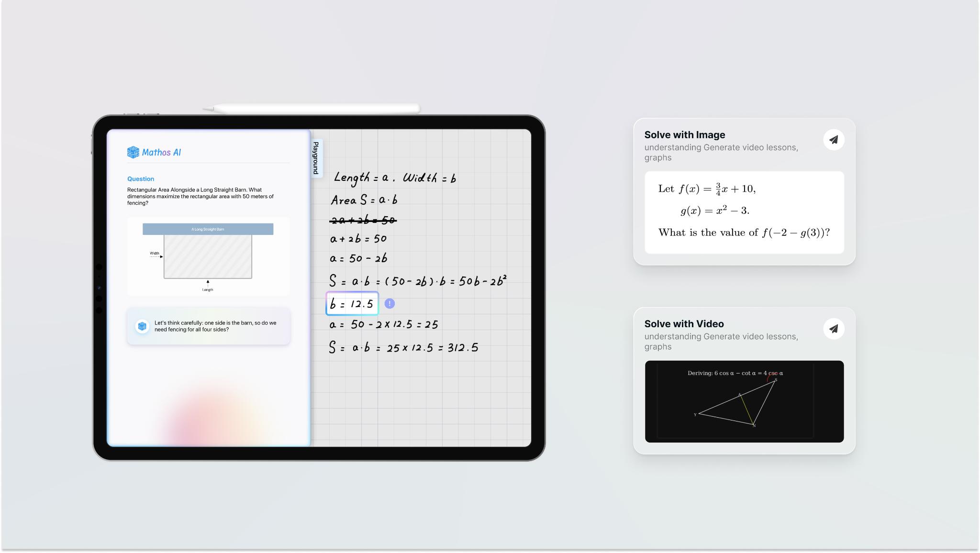This screenshot has width=980, height=553.
Task: Expand the Playground side panel
Action: tap(316, 158)
